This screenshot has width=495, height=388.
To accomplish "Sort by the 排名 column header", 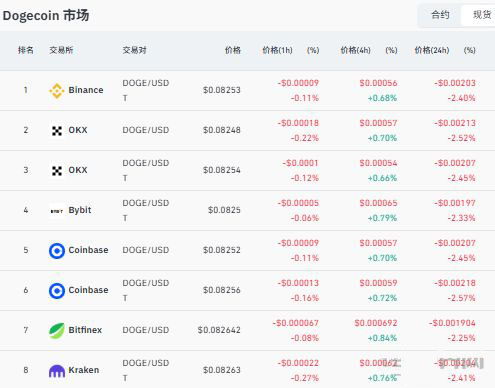I will click(26, 50).
